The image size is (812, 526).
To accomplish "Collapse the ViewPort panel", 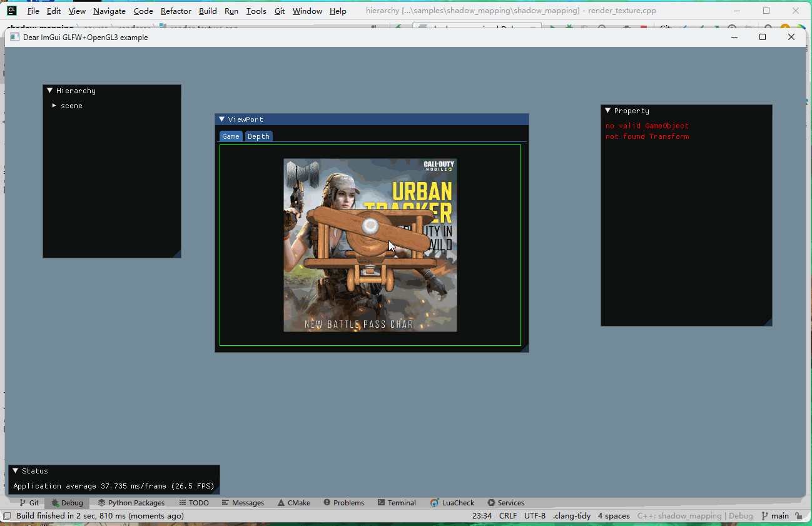I will (x=221, y=119).
